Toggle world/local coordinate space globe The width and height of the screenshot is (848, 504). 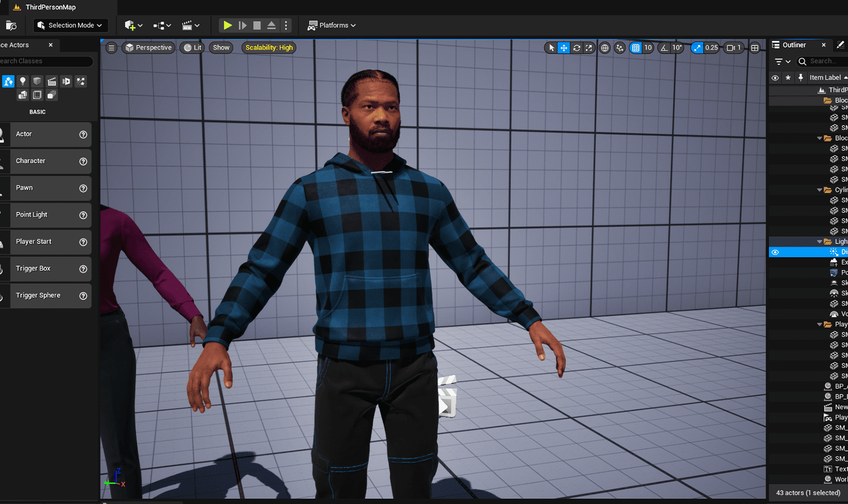tap(605, 48)
